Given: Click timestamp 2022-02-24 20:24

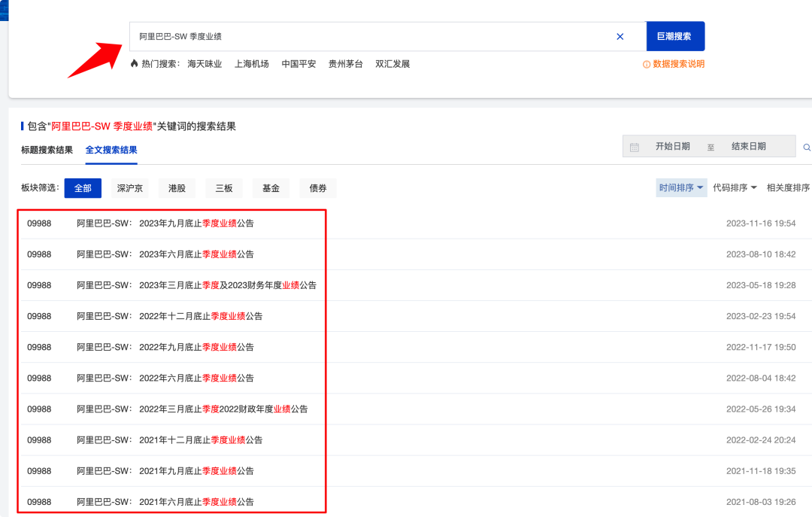Looking at the screenshot, I should (x=761, y=439).
